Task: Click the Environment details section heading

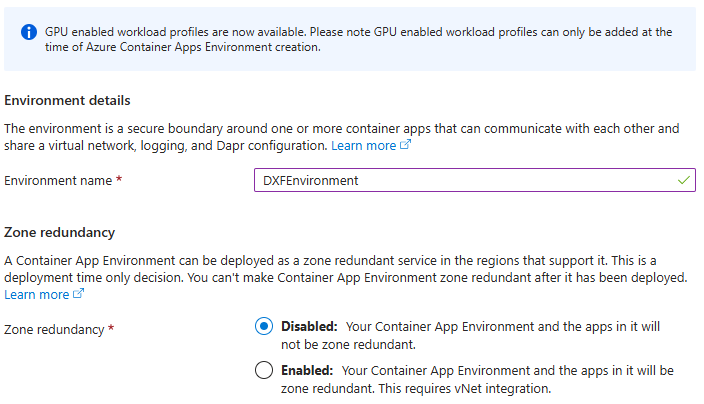Action: (x=67, y=100)
